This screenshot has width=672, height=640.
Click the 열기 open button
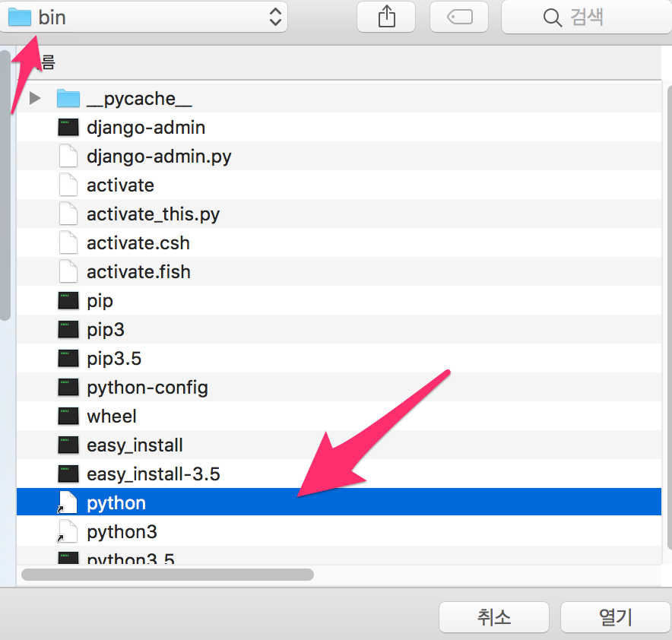(x=616, y=617)
